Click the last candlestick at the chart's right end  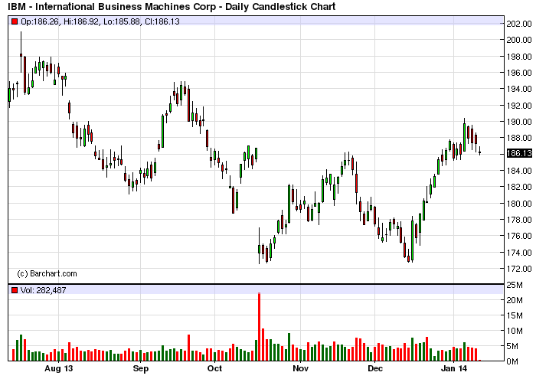point(480,151)
